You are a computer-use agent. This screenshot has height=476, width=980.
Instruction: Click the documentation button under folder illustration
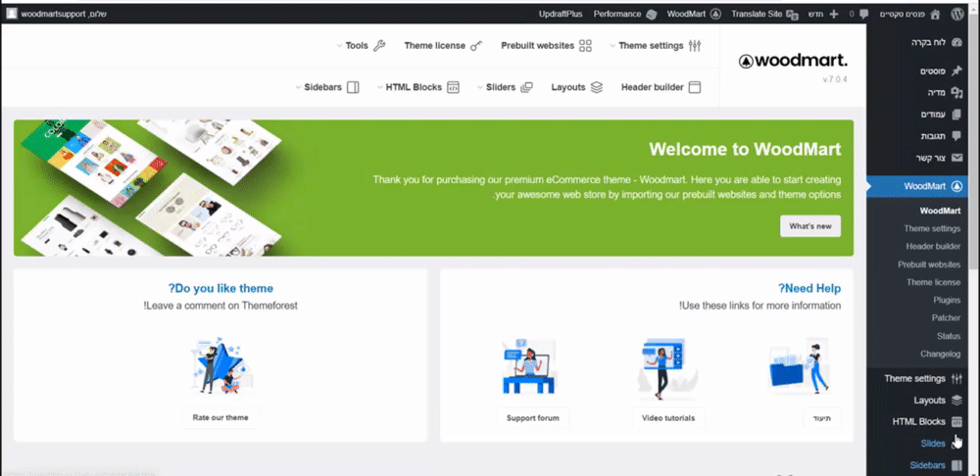click(x=822, y=417)
